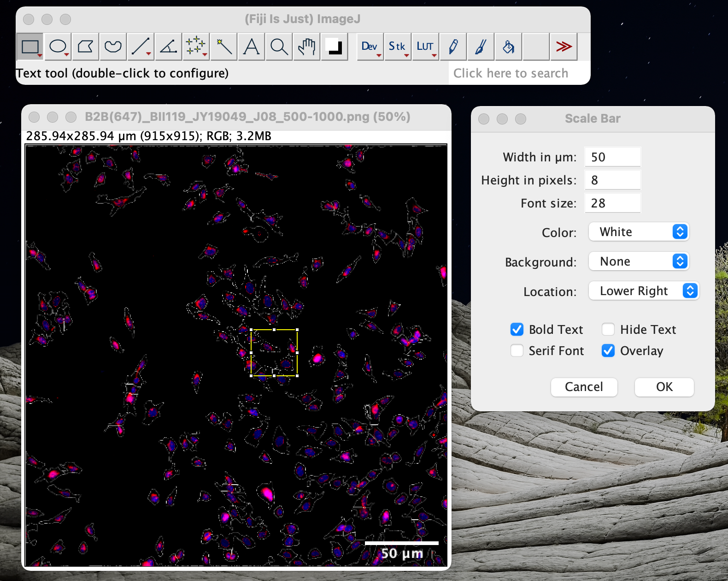
Task: Open the Stk stacks menu
Action: pos(397,47)
